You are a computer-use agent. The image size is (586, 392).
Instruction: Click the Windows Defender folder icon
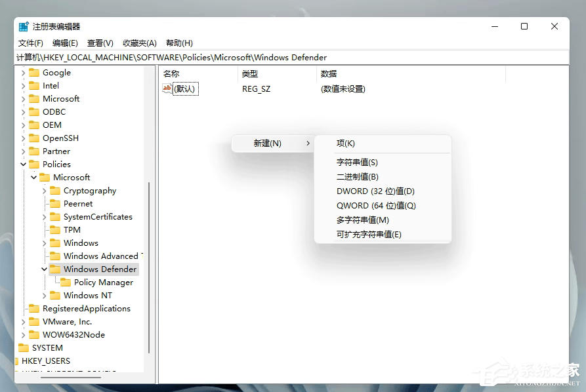55,269
